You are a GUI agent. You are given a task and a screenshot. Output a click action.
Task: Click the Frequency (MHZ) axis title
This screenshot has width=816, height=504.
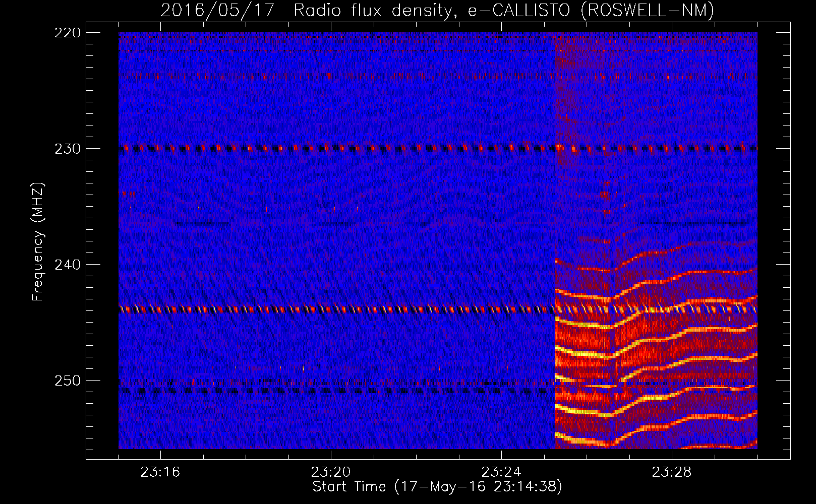coord(38,241)
